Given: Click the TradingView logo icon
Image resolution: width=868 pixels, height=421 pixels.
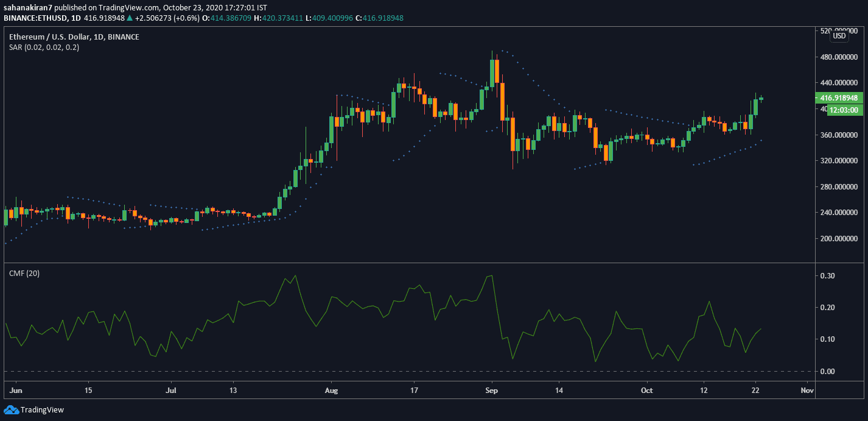Looking at the screenshot, I should click(12, 409).
